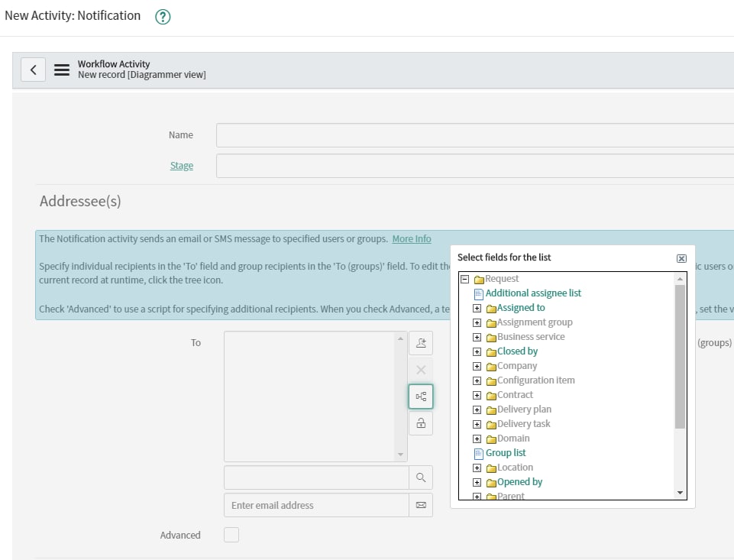Click the Enter email address field
The width and height of the screenshot is (734, 560).
pos(316,505)
